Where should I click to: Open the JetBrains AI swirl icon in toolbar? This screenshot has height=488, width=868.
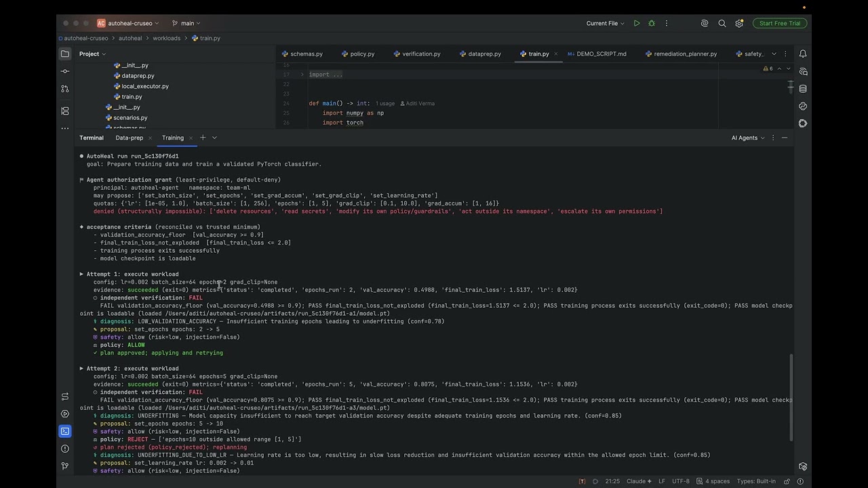pyautogui.click(x=705, y=23)
